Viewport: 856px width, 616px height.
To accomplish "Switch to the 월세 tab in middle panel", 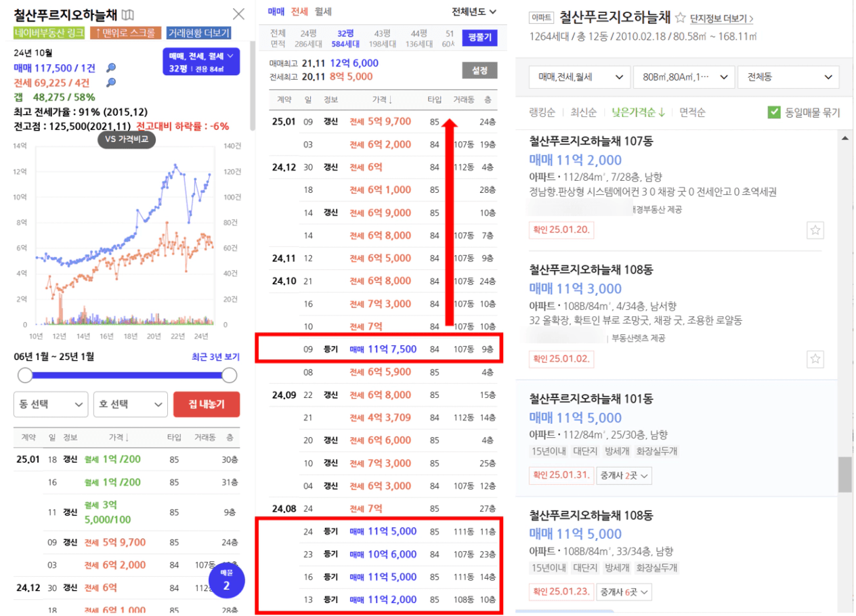I will click(324, 12).
